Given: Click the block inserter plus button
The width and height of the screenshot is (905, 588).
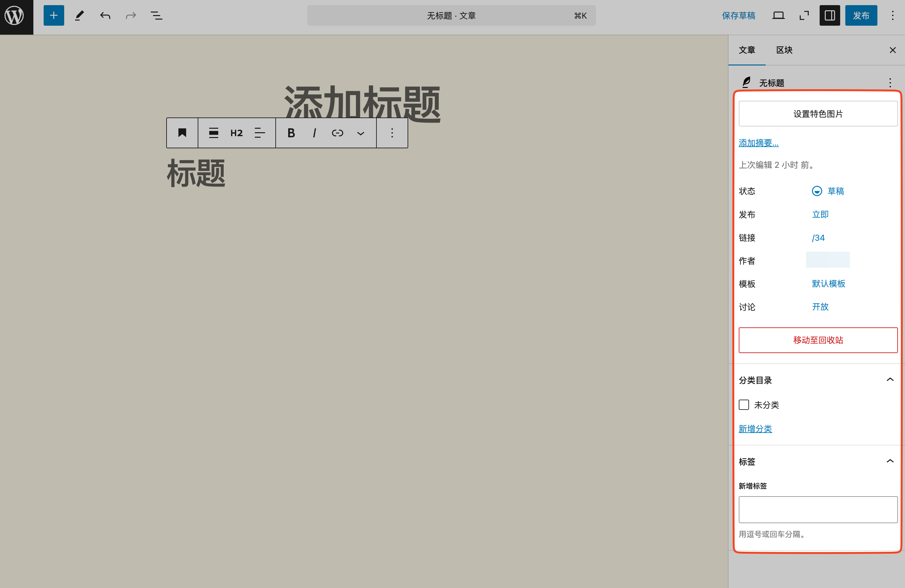Looking at the screenshot, I should 54,16.
